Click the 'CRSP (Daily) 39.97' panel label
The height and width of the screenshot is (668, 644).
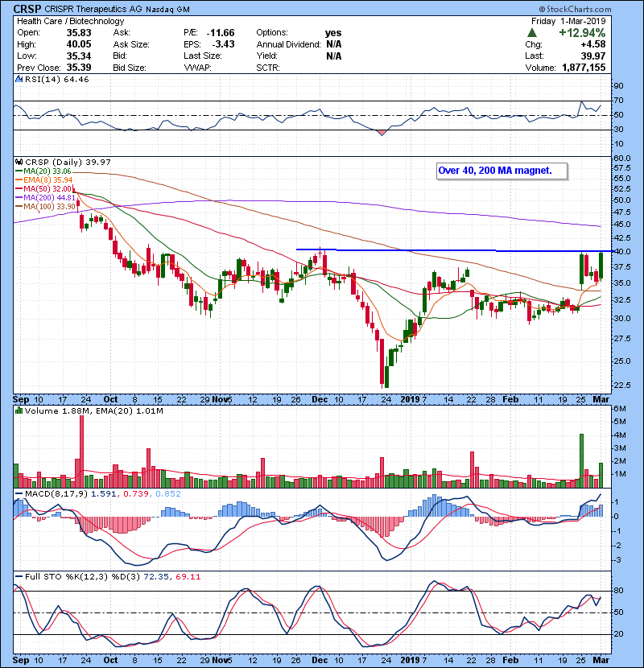[x=68, y=163]
